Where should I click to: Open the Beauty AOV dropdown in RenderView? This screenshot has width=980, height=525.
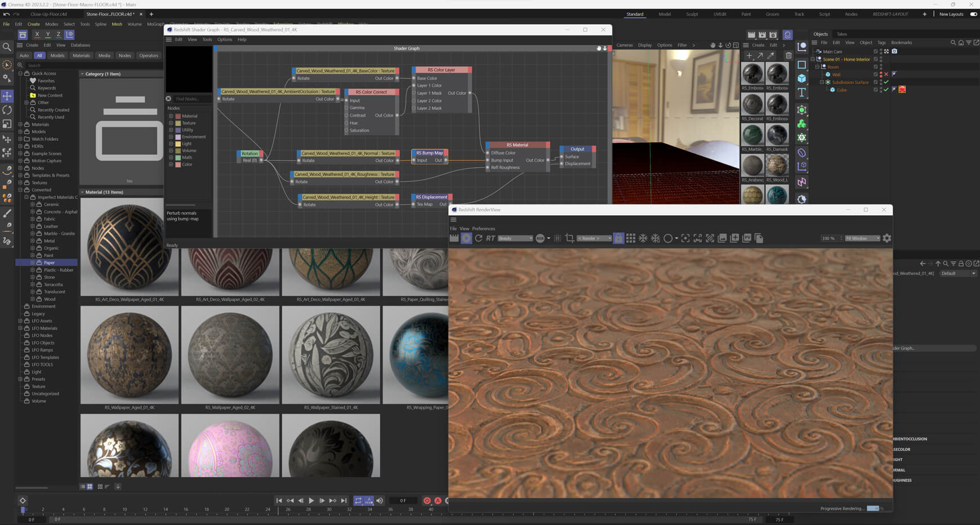click(515, 238)
